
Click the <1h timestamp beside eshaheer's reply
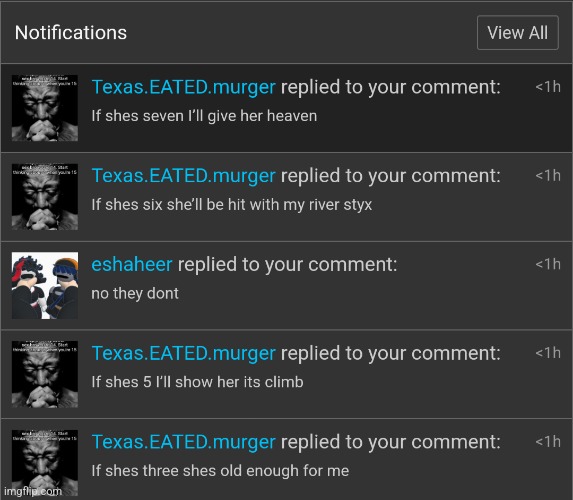[x=548, y=264]
